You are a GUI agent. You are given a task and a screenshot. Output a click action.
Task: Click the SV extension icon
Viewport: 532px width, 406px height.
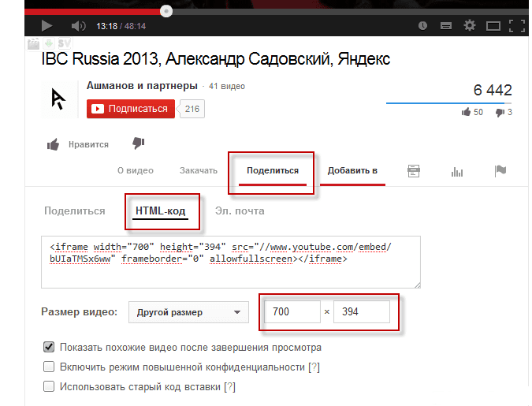tap(65, 43)
